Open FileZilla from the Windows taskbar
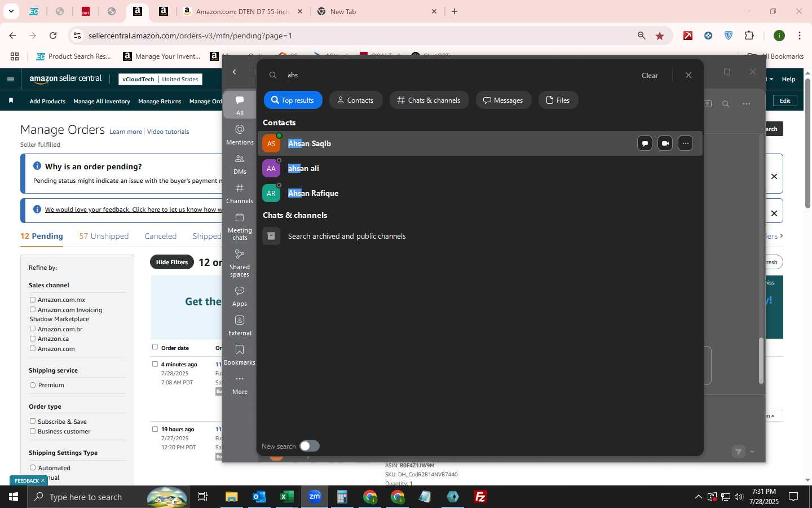 (480, 497)
